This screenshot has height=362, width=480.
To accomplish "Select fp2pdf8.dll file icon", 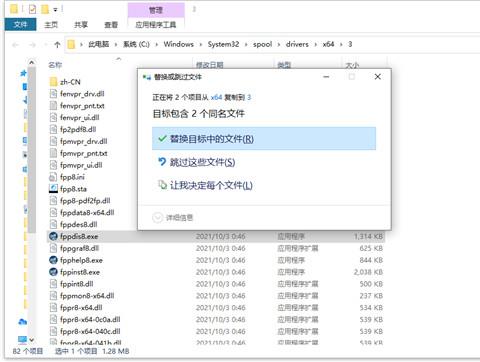I will [53, 129].
